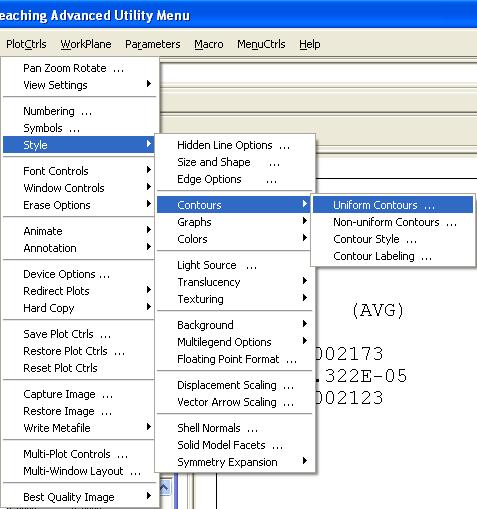Choose Pan Zoom Rotate menu entry
Screen dimensions: 477x509
pos(79,68)
